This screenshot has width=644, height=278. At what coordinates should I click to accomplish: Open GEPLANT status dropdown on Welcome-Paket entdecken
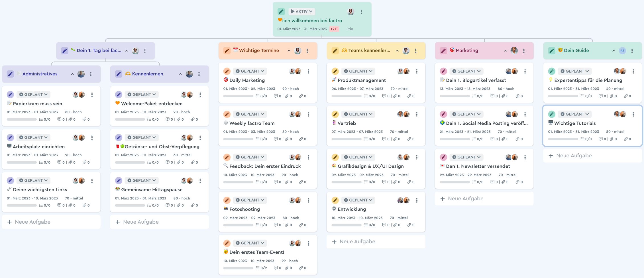click(142, 94)
